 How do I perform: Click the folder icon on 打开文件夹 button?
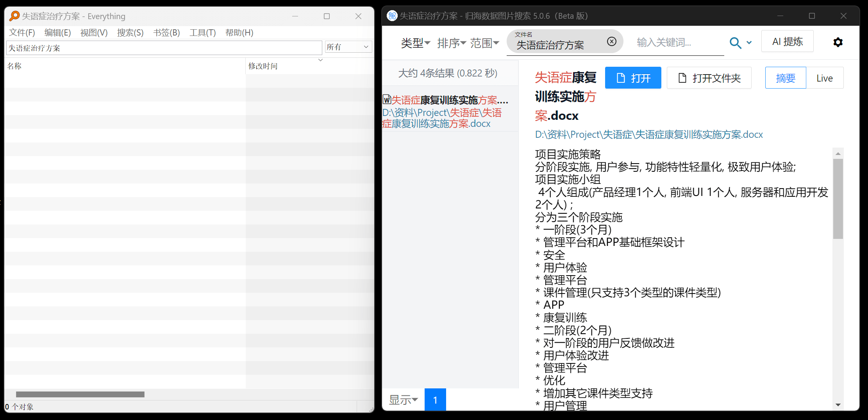pos(682,78)
